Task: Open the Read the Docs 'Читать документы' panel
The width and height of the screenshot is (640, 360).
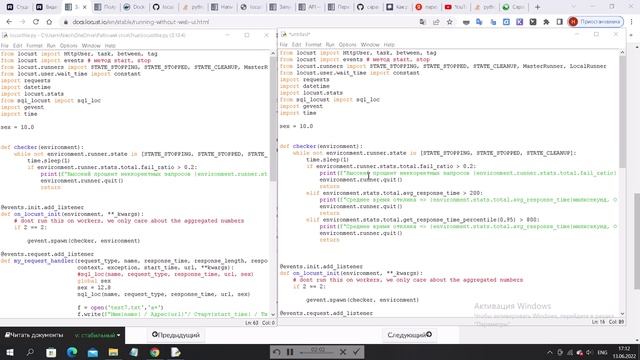Action: (x=34, y=335)
